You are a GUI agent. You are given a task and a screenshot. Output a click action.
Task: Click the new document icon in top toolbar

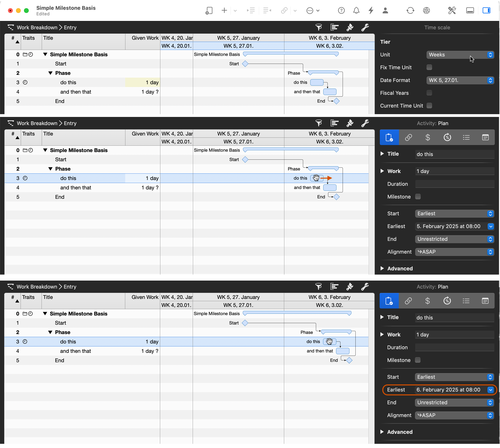209,11
